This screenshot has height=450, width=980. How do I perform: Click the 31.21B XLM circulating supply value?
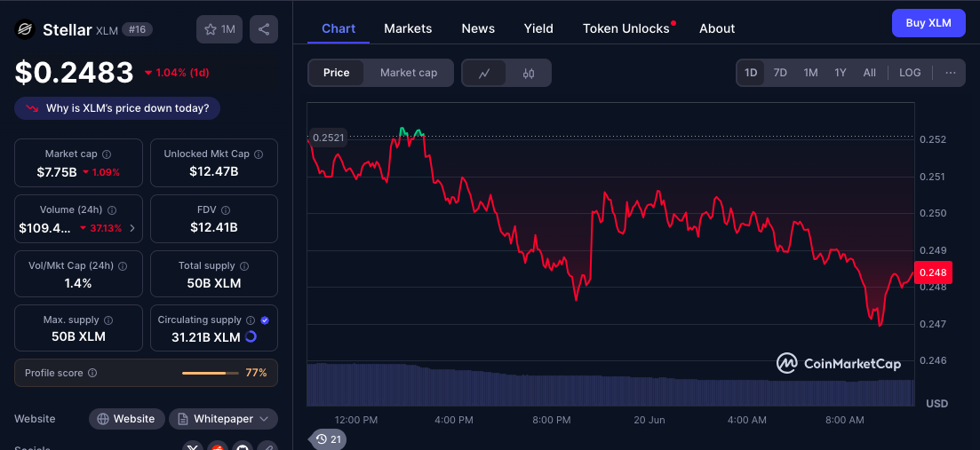point(206,337)
